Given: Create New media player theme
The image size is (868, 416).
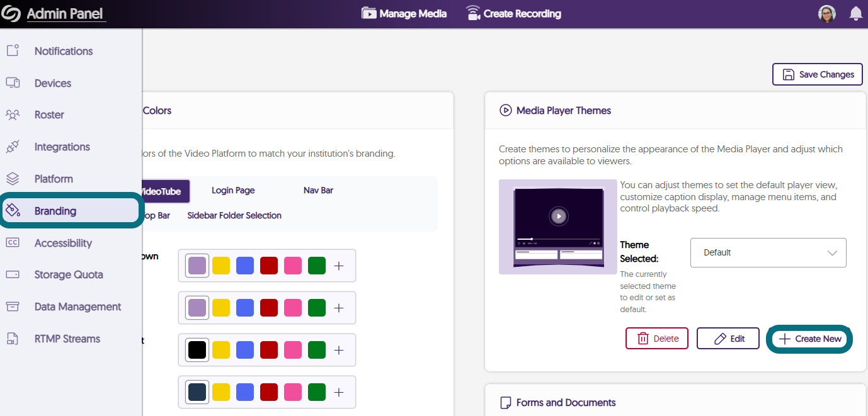Looking at the screenshot, I should (809, 339).
